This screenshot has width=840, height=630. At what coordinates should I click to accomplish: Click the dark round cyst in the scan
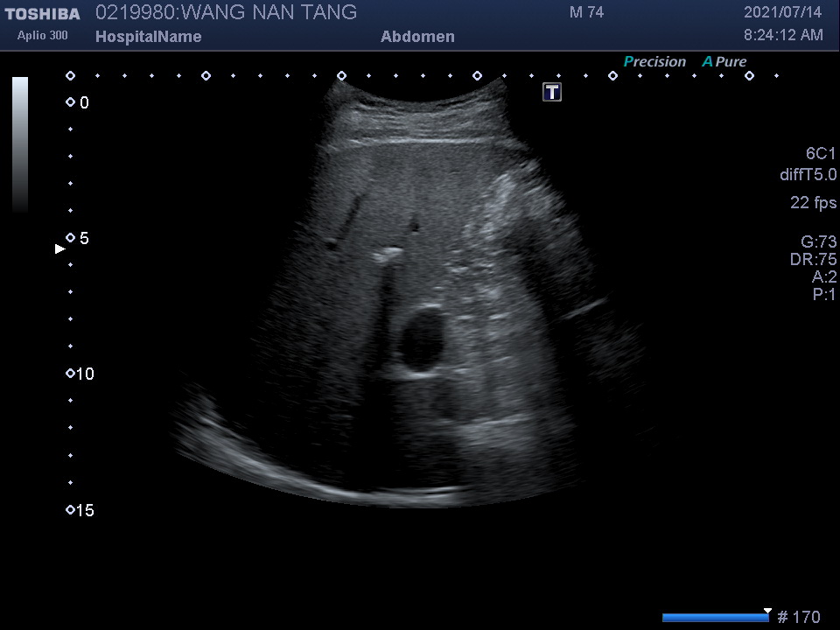(421, 338)
